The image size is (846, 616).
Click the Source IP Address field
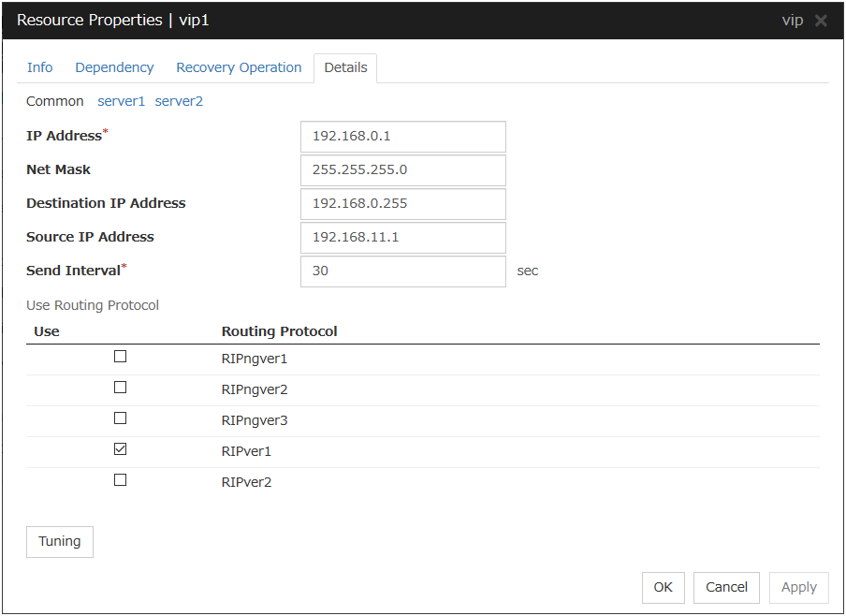click(x=402, y=238)
